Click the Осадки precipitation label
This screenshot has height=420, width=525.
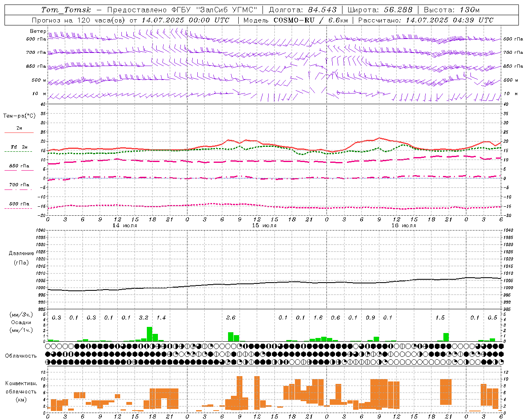(21, 322)
